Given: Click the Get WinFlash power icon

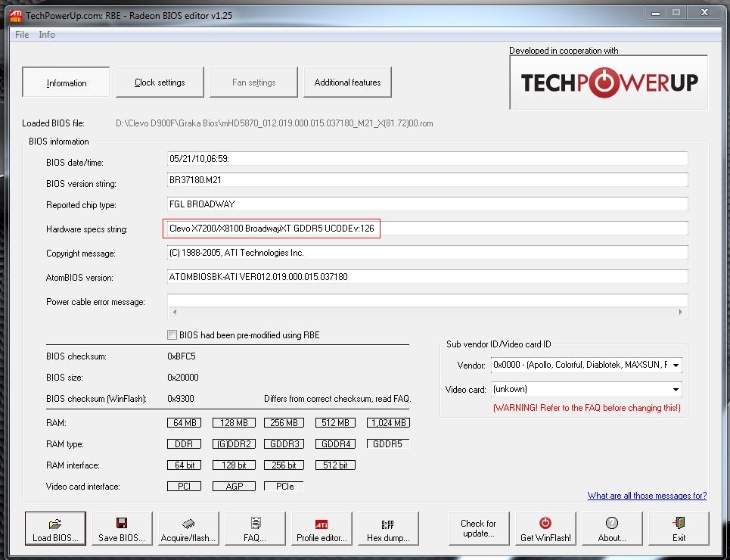Looking at the screenshot, I should tap(545, 523).
